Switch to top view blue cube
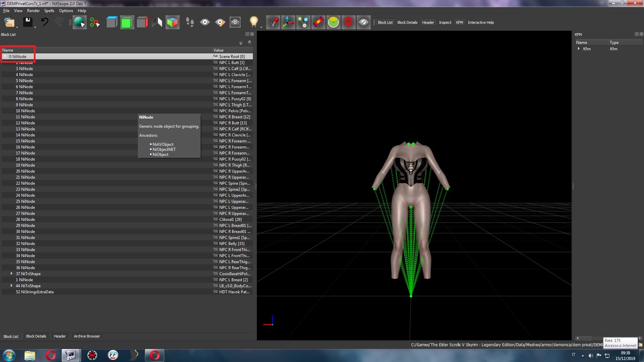The width and height of the screenshot is (644, 362). pos(112,22)
